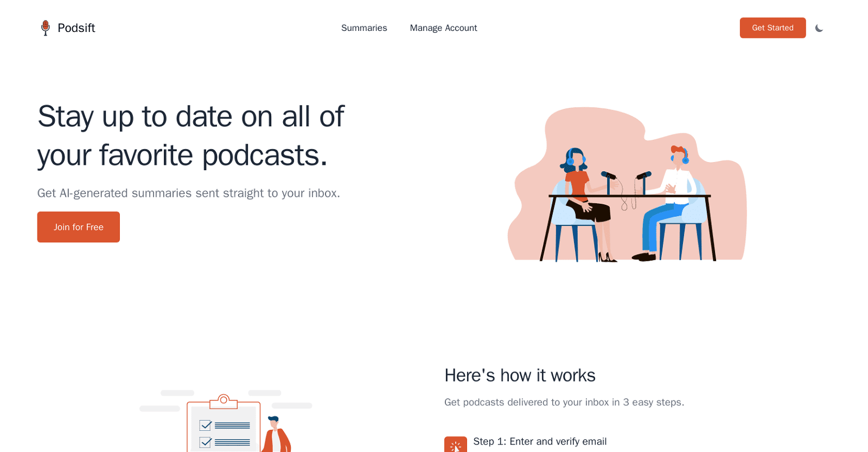
Task: Go to the Summaries nav item
Action: point(364,28)
